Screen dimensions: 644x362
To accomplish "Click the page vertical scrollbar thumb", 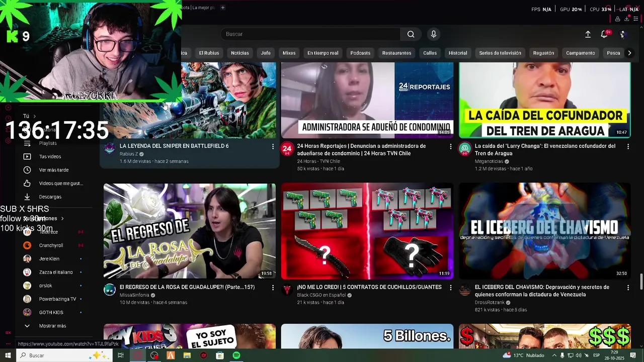I will pos(641,282).
